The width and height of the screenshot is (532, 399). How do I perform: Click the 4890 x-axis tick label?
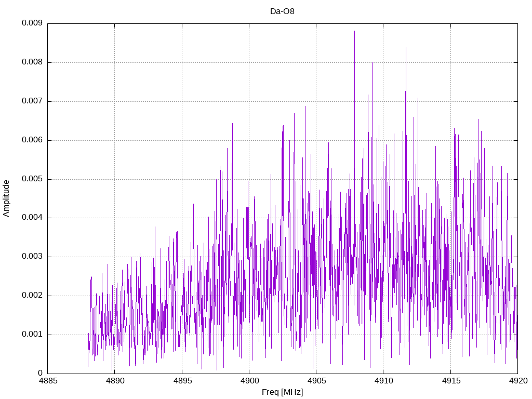pos(115,381)
